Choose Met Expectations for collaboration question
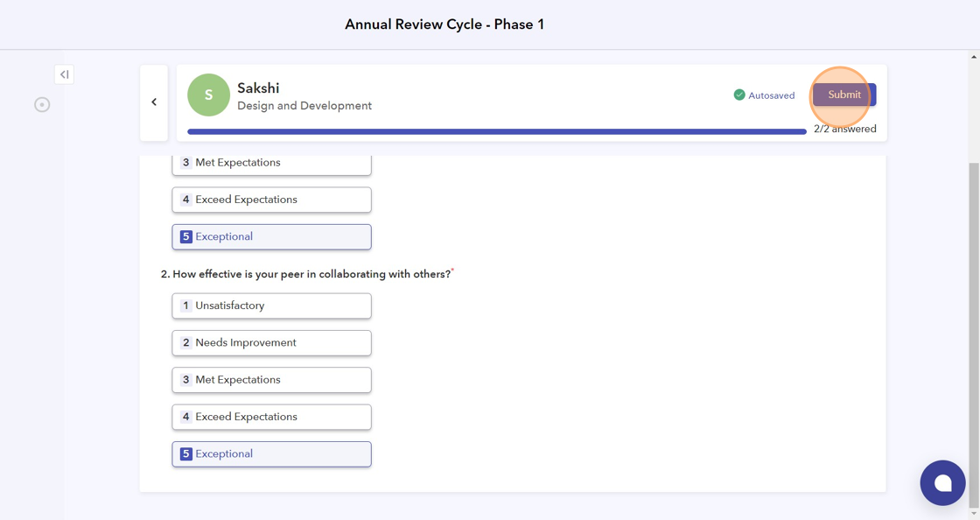 tap(271, 380)
